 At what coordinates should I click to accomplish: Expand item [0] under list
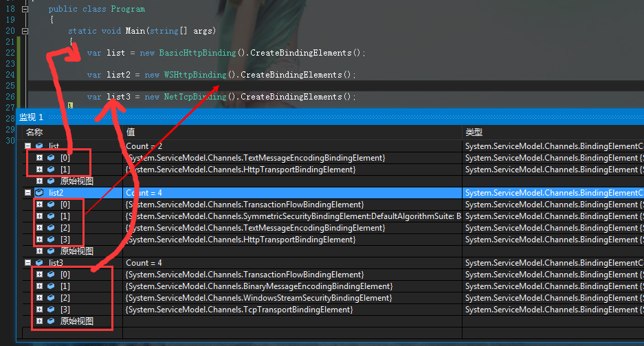39,158
